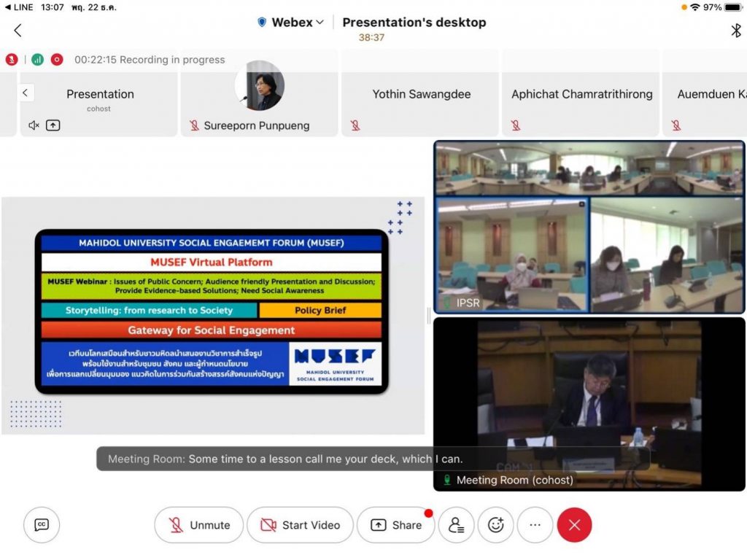Return to LINE app via status bar
The width and height of the screenshot is (747, 560).
pyautogui.click(x=18, y=7)
